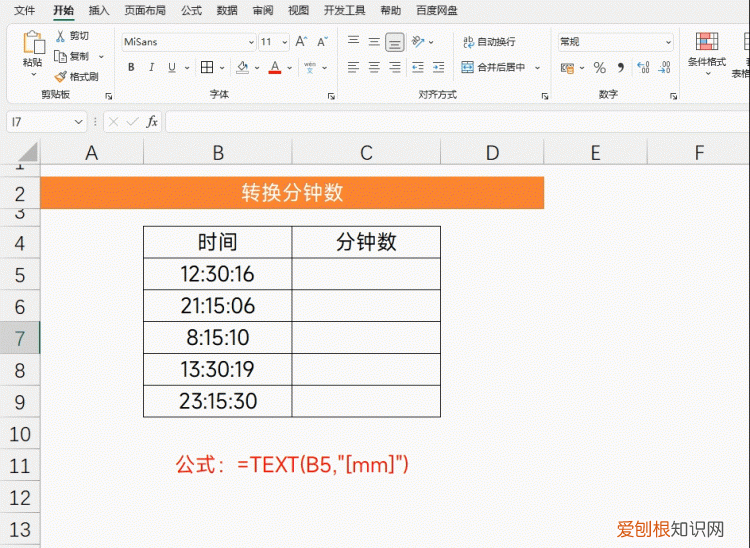Image resolution: width=750 pixels, height=548 pixels.
Task: Increase decimal places
Action: [643, 67]
